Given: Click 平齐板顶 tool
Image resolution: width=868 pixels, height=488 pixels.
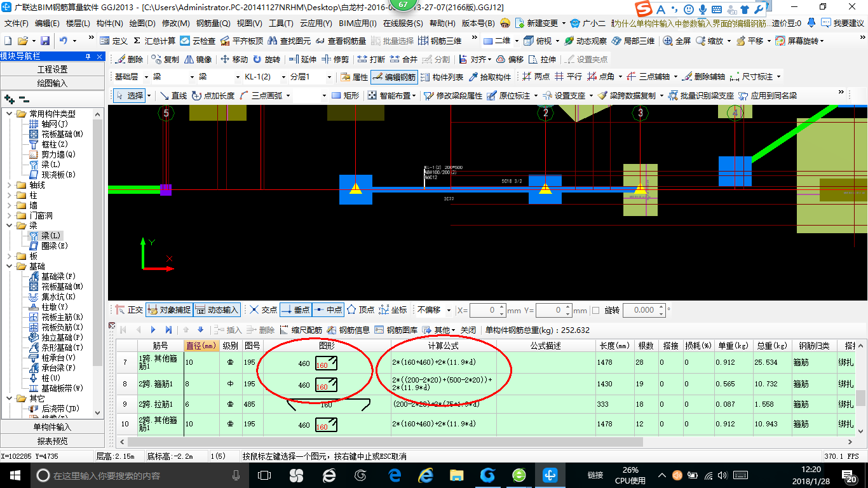Looking at the screenshot, I should tap(241, 41).
